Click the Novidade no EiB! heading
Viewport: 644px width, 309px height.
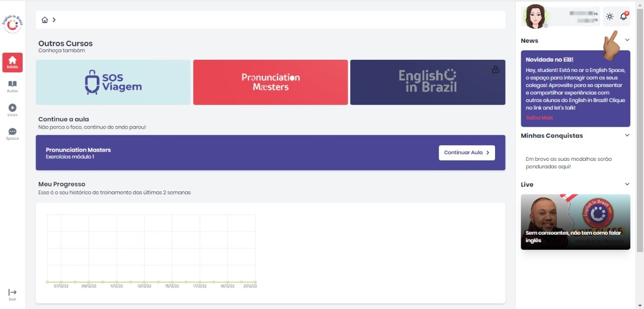[549, 59]
